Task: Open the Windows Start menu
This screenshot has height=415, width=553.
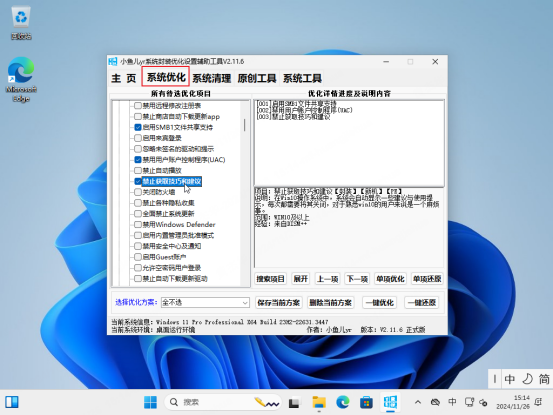Action: pos(151,402)
